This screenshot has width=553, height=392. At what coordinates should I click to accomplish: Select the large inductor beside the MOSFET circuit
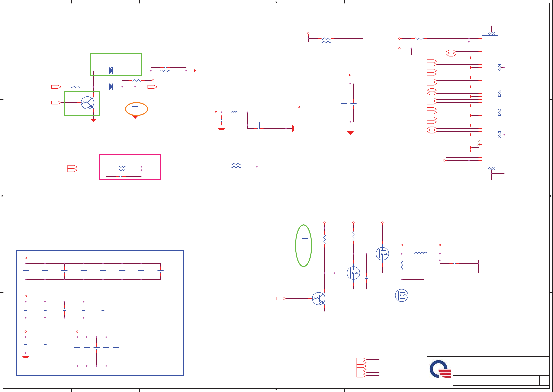pyautogui.click(x=421, y=253)
